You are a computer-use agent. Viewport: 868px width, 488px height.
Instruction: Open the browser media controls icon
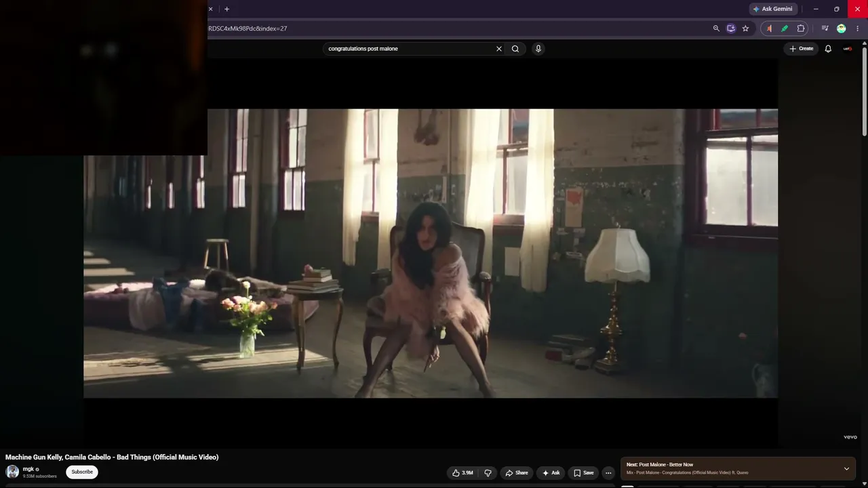click(x=825, y=28)
